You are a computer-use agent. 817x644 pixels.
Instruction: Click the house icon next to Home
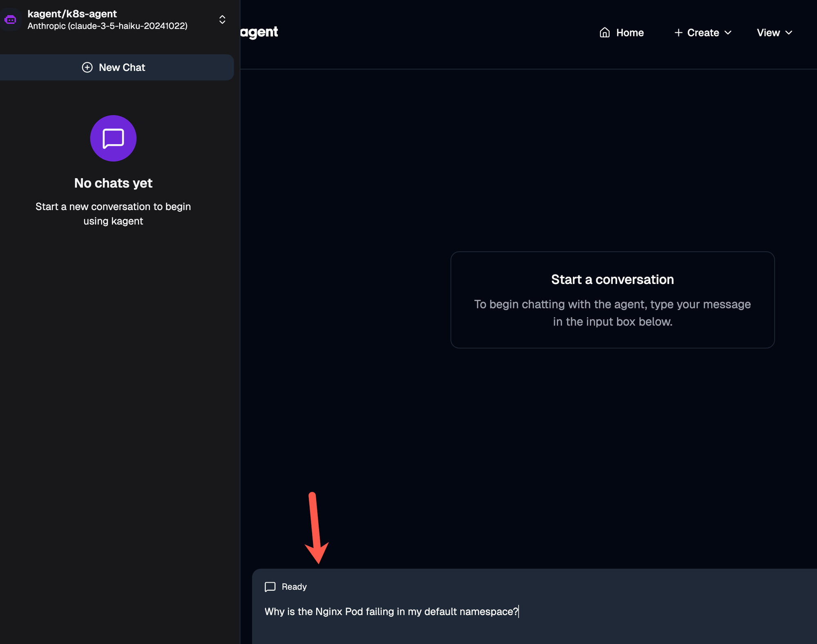point(605,33)
